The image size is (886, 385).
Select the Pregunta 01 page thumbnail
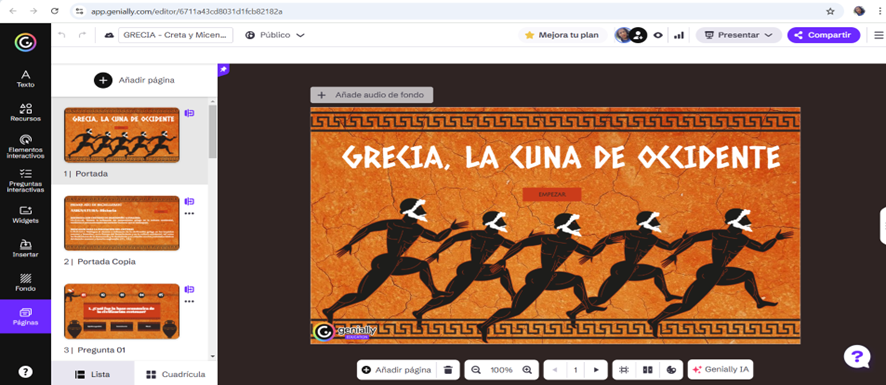121,311
